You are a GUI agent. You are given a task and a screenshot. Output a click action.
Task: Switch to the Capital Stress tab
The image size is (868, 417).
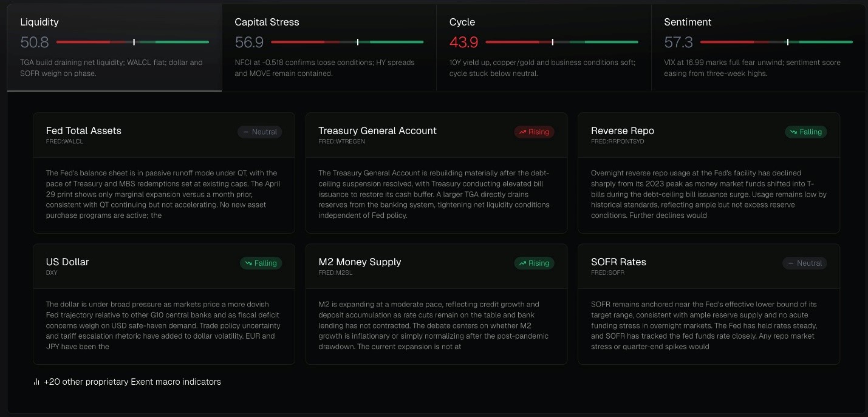point(329,48)
